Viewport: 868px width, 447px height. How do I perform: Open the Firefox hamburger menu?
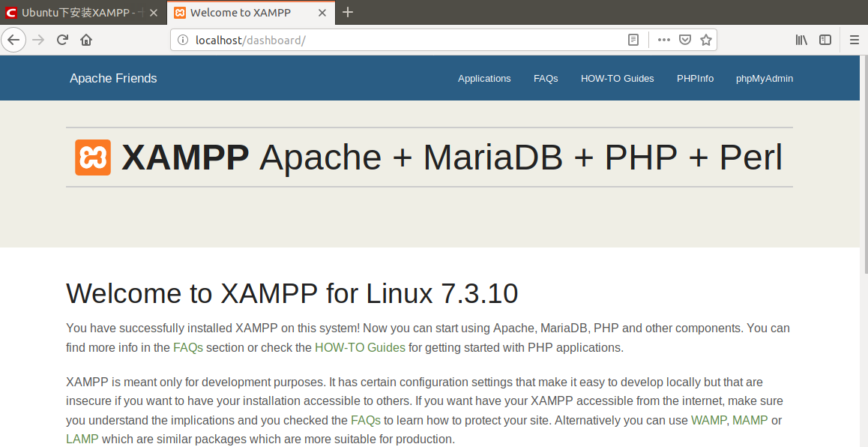tap(855, 40)
